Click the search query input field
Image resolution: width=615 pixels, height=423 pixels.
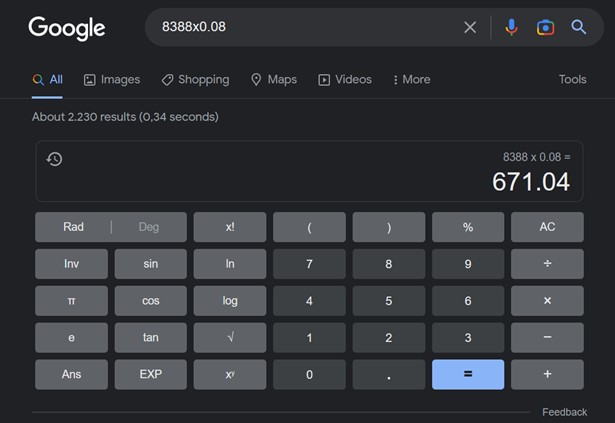click(306, 27)
